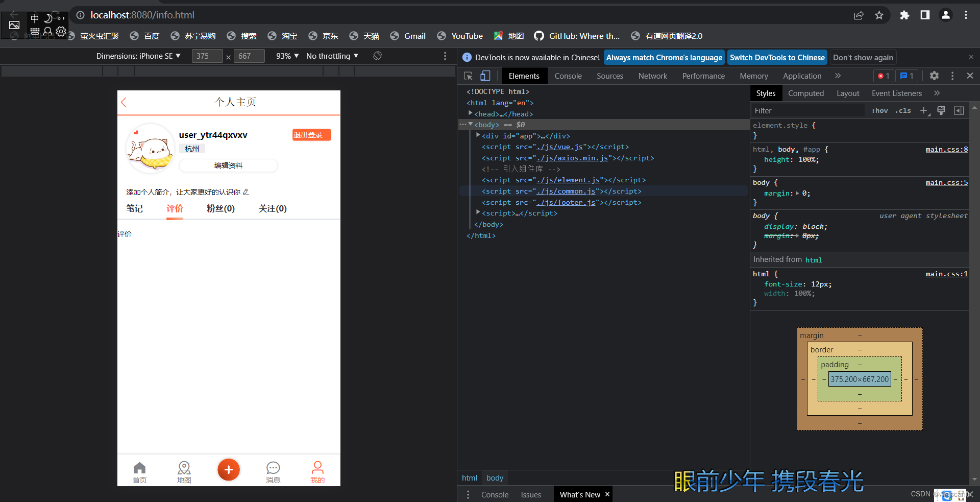Click the 编辑资料 button

(x=228, y=165)
